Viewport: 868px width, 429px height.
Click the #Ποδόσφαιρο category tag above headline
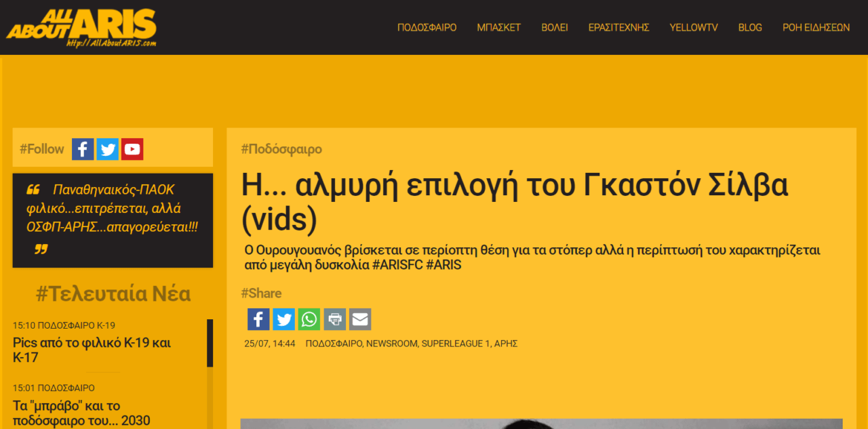coord(281,149)
